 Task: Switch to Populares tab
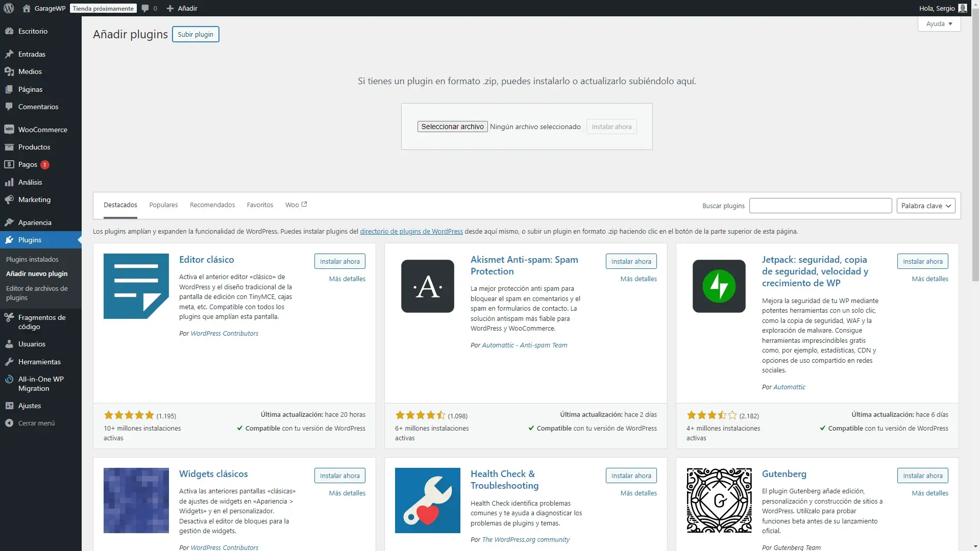tap(163, 205)
